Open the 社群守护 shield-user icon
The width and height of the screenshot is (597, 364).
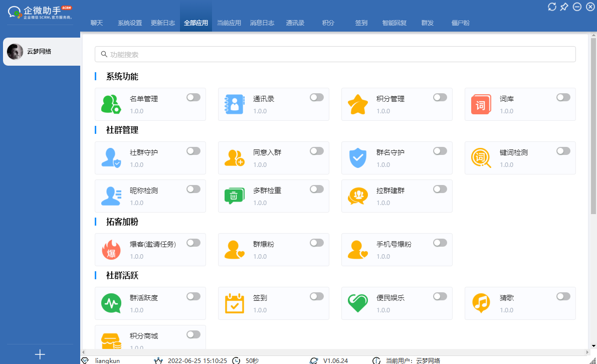[111, 157]
